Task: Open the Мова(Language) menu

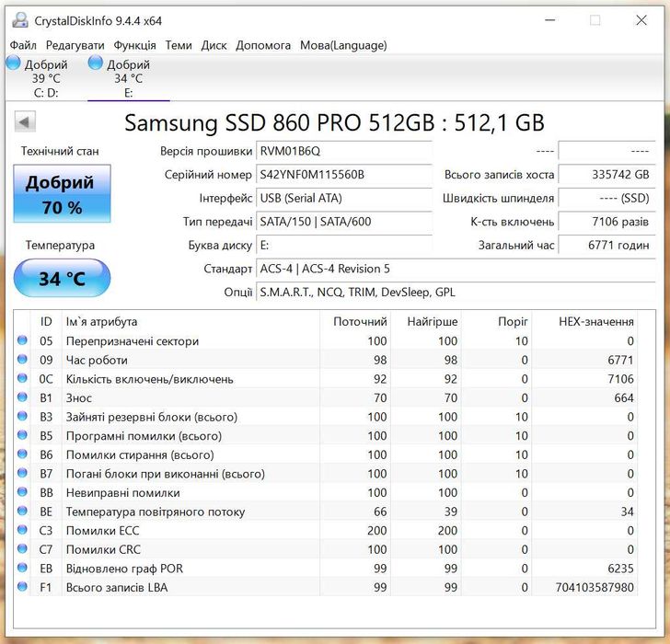Action: coord(343,45)
